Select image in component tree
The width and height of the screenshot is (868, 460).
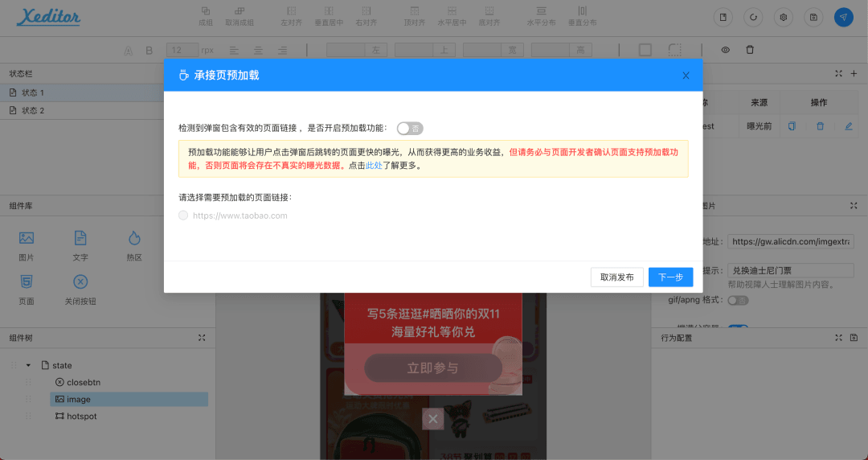(x=129, y=399)
